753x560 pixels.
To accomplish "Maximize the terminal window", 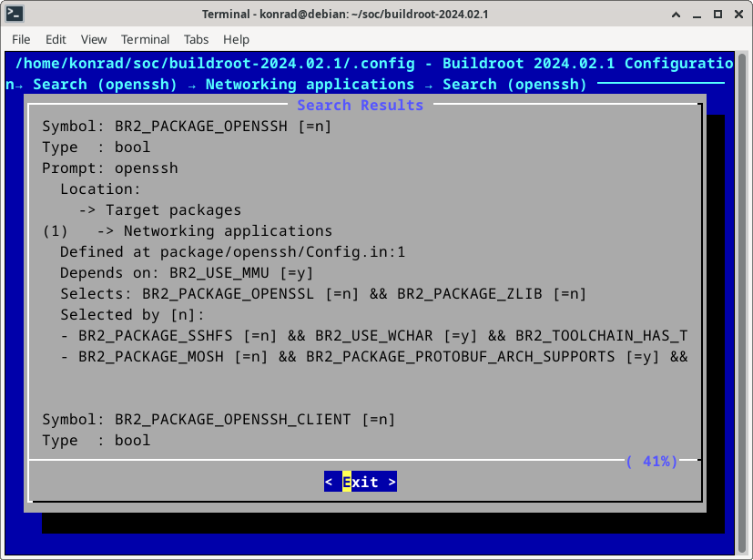I will 717,15.
